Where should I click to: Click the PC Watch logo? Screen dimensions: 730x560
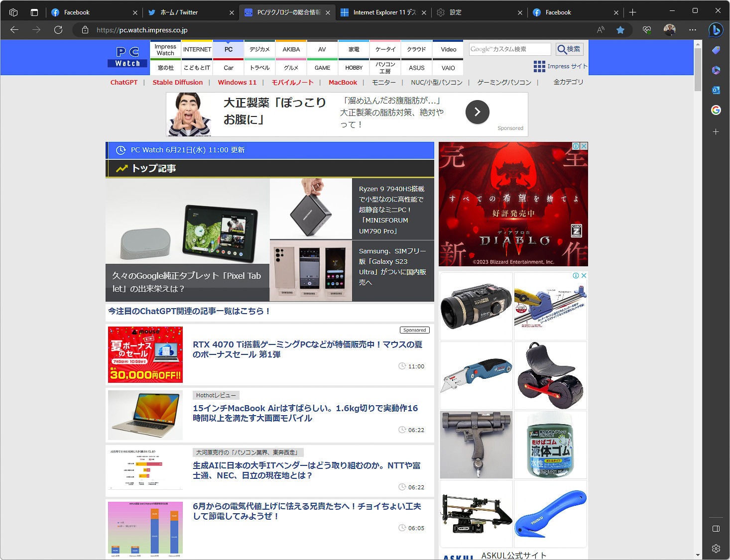[x=127, y=57]
